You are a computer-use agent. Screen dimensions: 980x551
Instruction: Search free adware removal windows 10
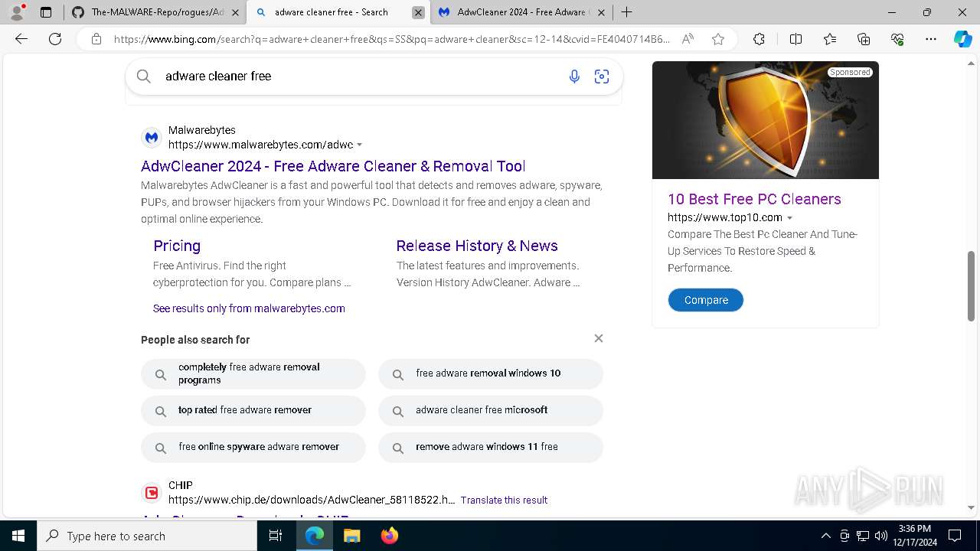click(491, 373)
